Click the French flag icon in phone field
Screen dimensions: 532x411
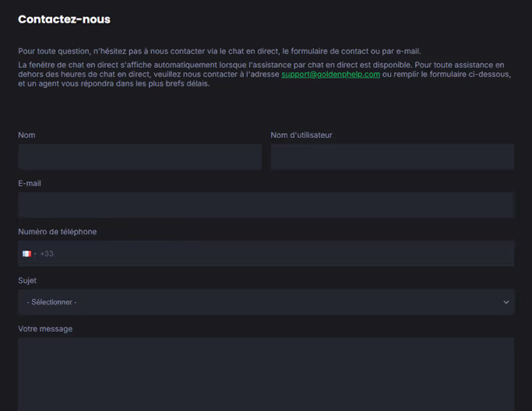click(26, 254)
